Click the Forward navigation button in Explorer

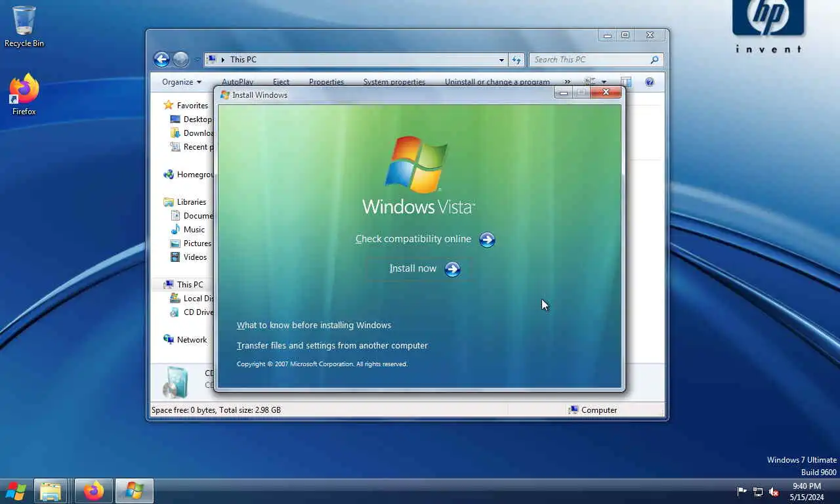coord(180,60)
